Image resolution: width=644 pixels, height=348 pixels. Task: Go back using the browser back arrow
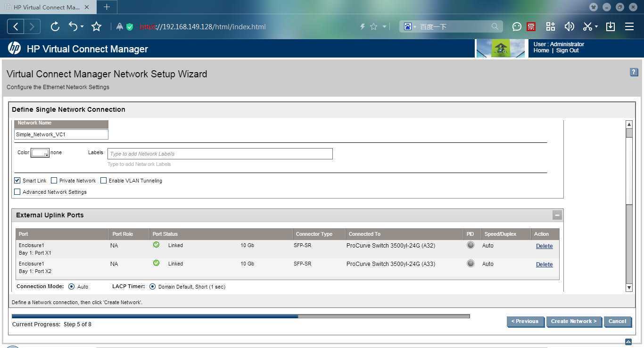click(x=16, y=26)
